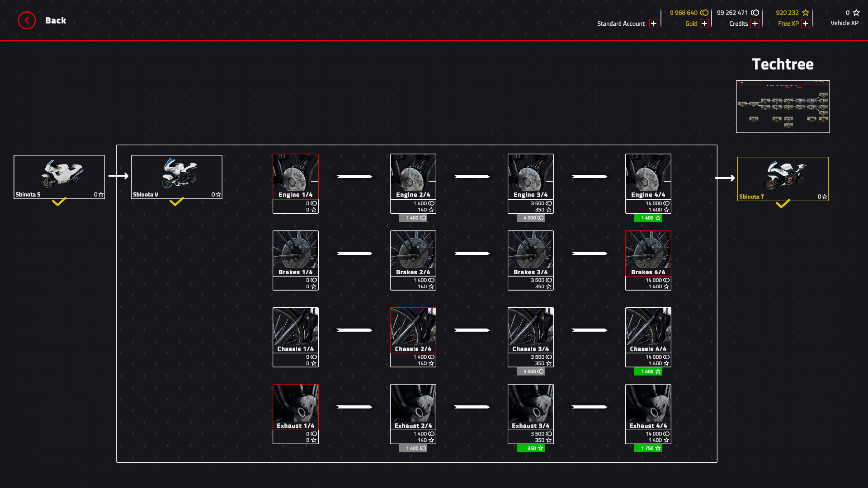Click the red Back arrow icon
This screenshot has width=868, height=488.
click(x=27, y=20)
